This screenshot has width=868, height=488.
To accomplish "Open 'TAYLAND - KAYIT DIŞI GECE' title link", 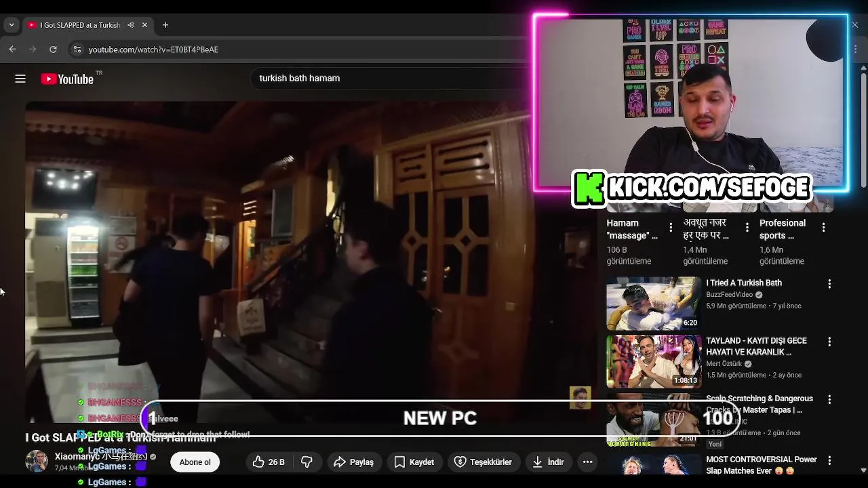I will tap(756, 346).
